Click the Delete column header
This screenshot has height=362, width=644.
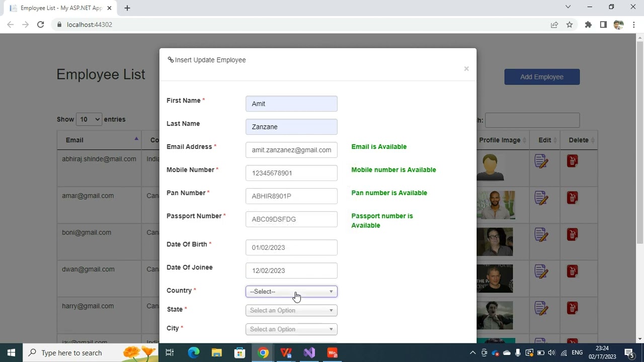pyautogui.click(x=579, y=140)
